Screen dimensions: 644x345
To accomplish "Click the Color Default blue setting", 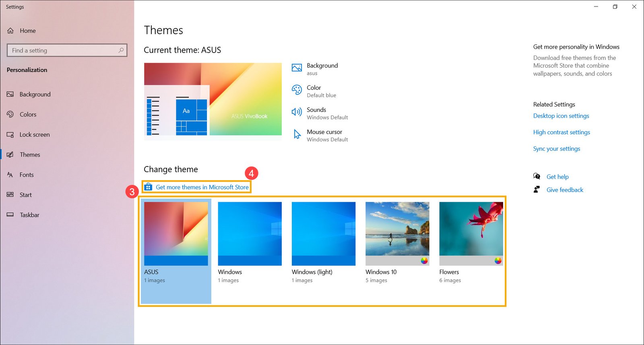I will [314, 91].
